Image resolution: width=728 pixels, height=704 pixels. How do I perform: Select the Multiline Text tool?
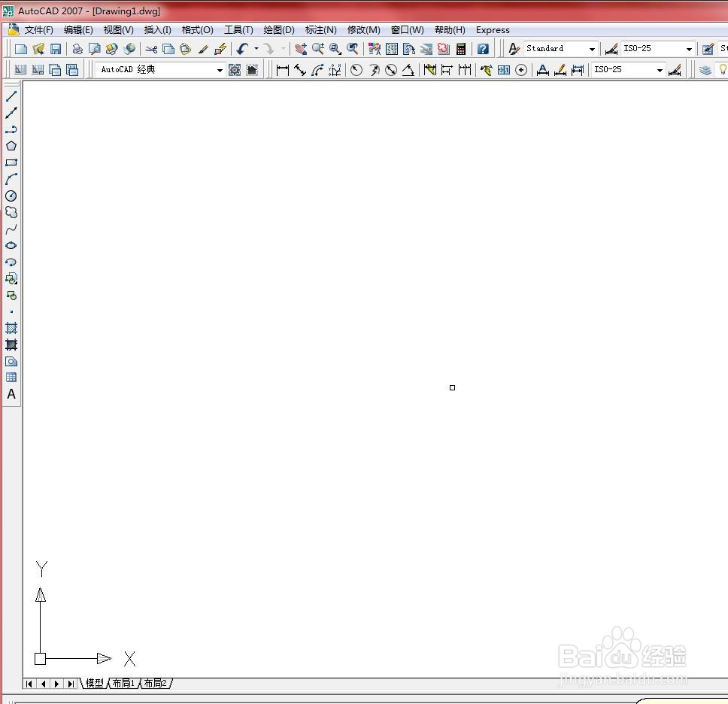click(x=11, y=394)
